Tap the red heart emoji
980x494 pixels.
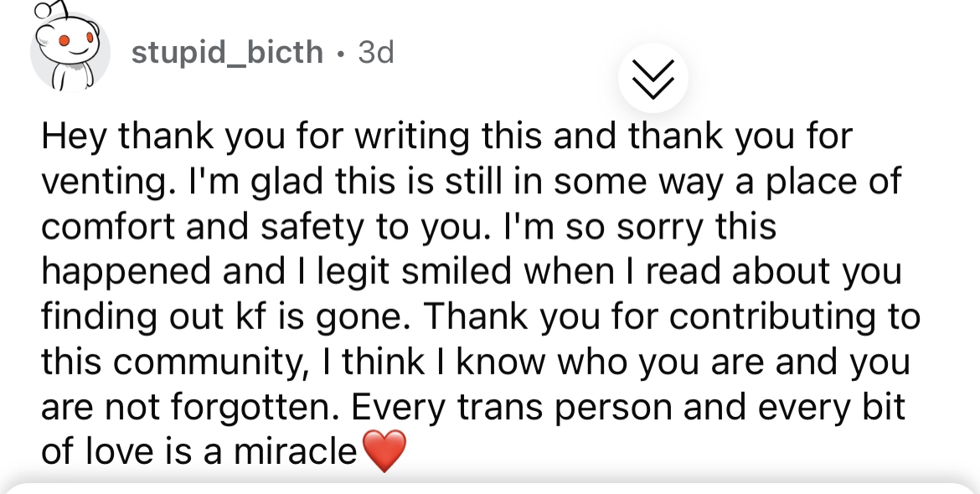[384, 451]
